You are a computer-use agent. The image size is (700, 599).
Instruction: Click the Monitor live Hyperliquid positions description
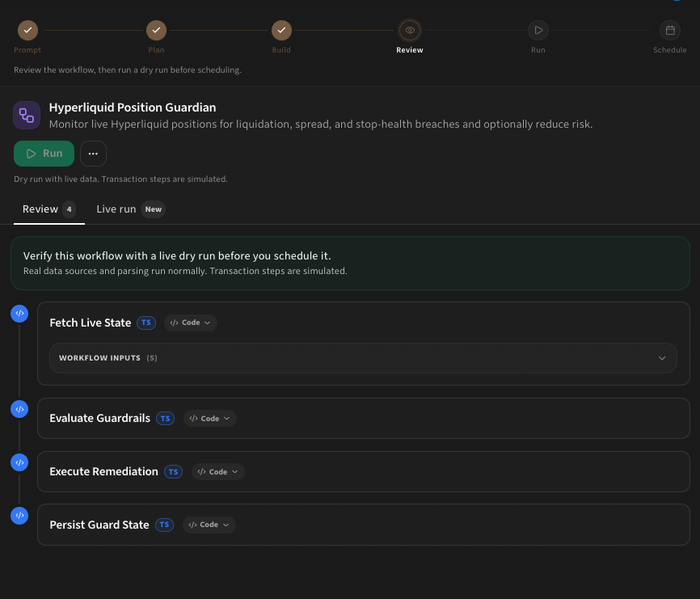pyautogui.click(x=321, y=124)
